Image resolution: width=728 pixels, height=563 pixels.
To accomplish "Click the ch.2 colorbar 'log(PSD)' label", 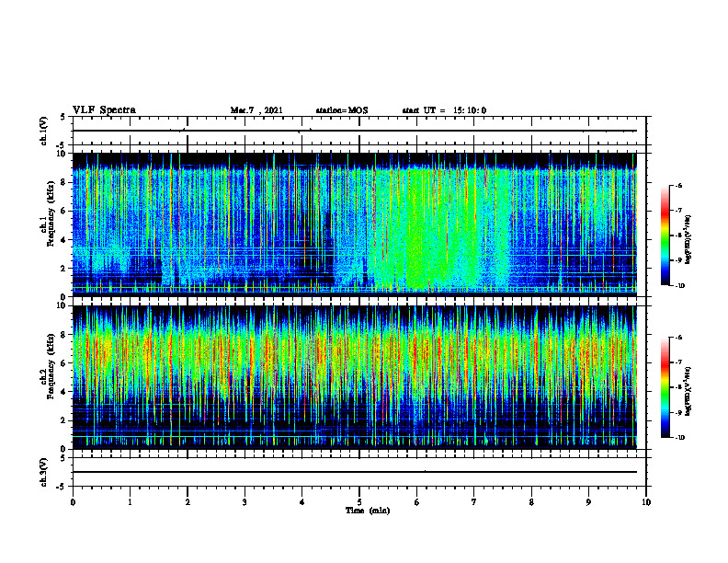I will coord(688,390).
